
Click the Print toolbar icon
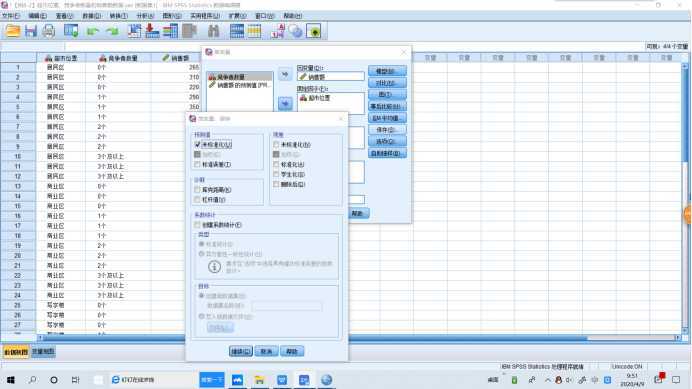(49, 31)
